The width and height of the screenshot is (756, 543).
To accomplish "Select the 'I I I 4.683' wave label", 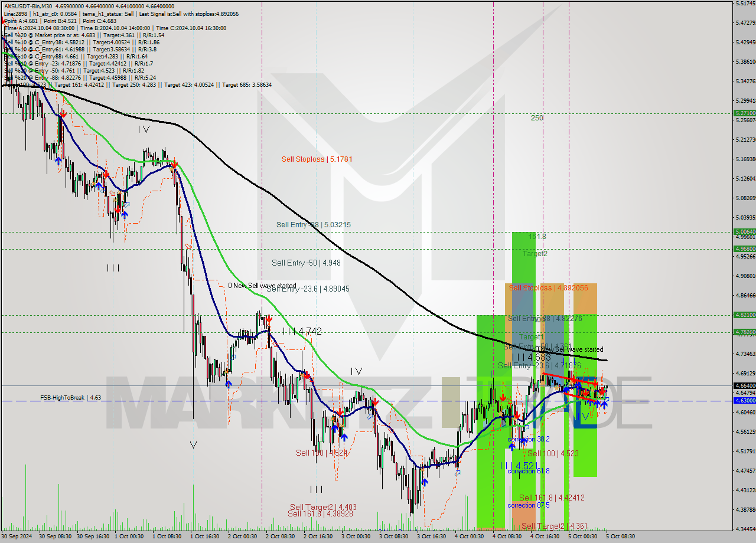I will (531, 358).
